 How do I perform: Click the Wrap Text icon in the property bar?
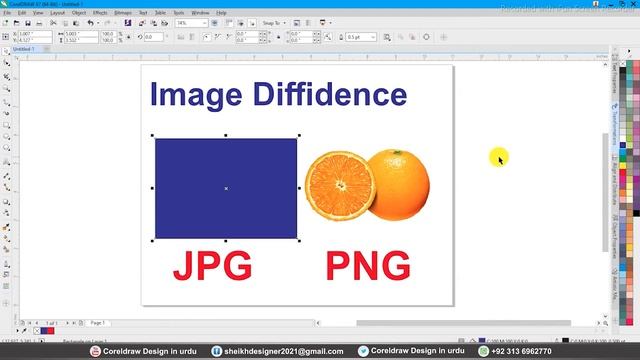(387, 37)
